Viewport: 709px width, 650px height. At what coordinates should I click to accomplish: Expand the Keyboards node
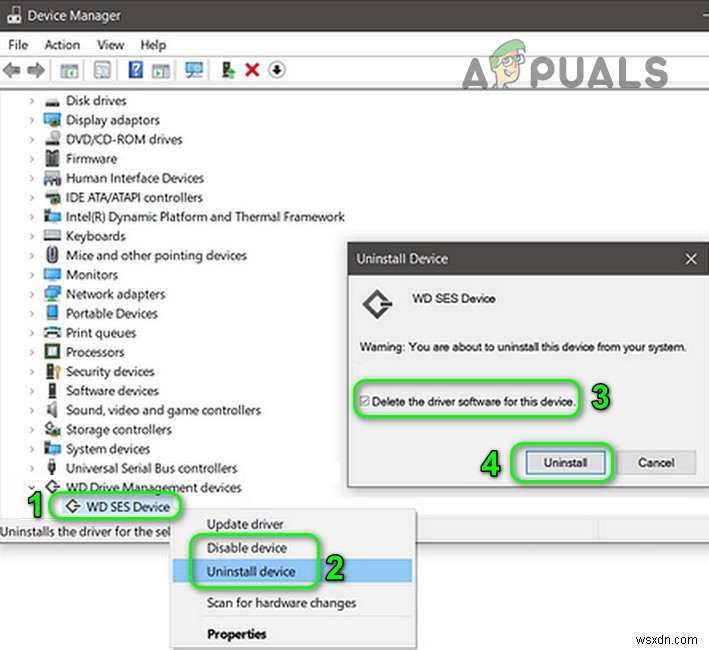(x=32, y=236)
